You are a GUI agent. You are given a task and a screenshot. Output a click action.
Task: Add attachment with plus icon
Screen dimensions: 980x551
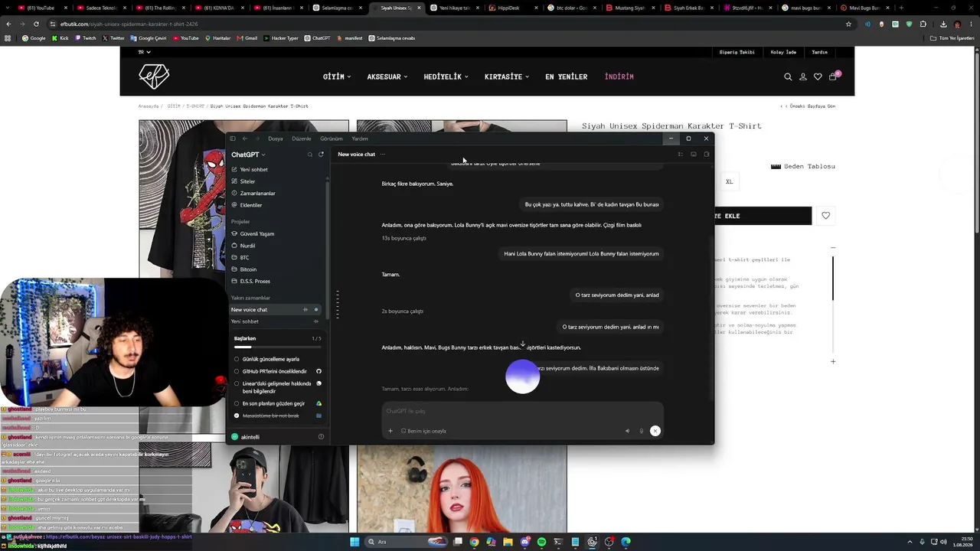pos(390,431)
